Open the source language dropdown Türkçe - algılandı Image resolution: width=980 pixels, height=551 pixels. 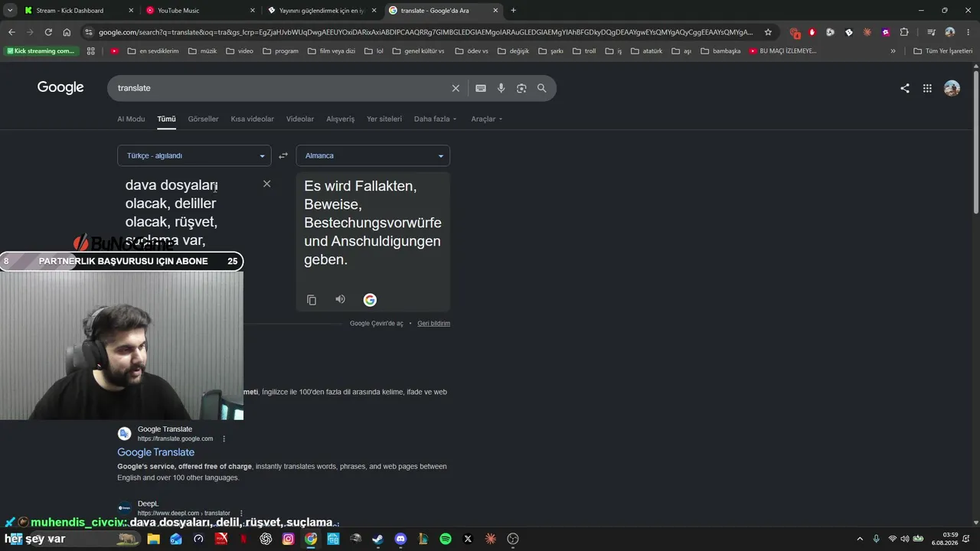194,155
